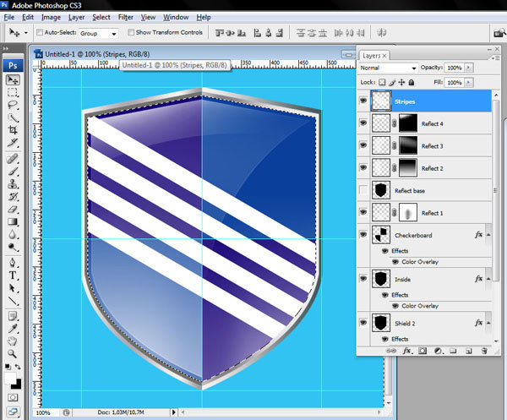Show the Reflect base layer

click(x=363, y=190)
